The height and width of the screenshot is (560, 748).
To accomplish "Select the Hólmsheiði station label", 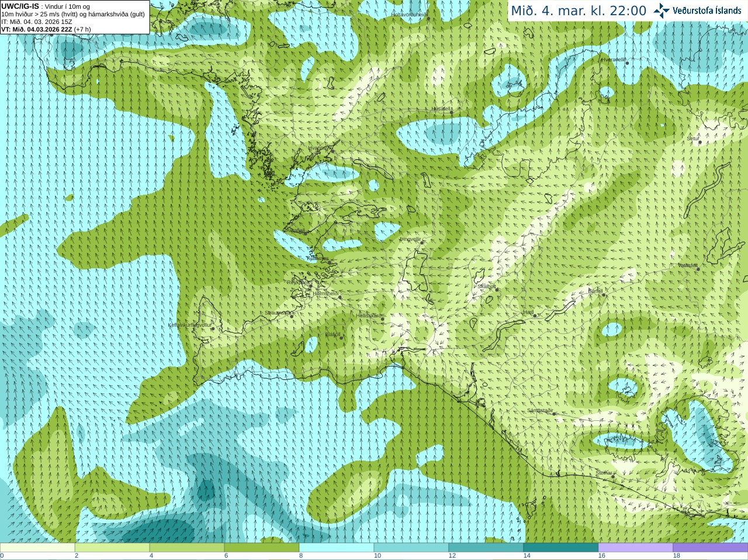I will point(326,293).
